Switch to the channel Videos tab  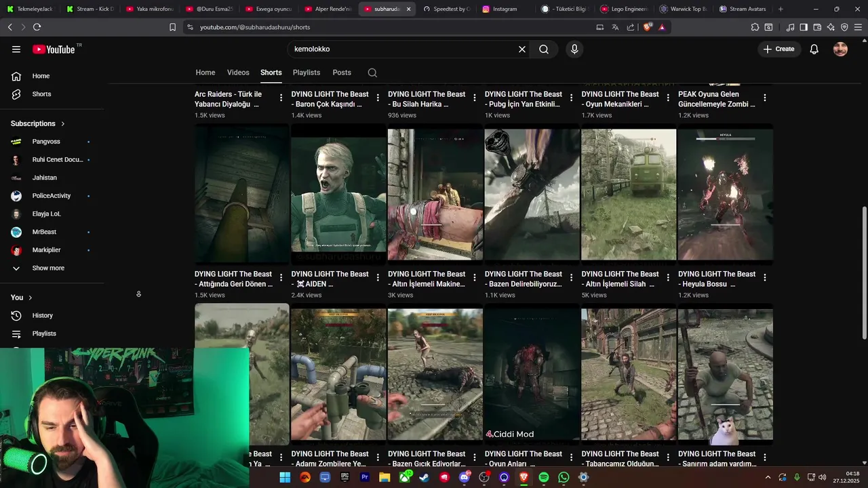pos(238,73)
